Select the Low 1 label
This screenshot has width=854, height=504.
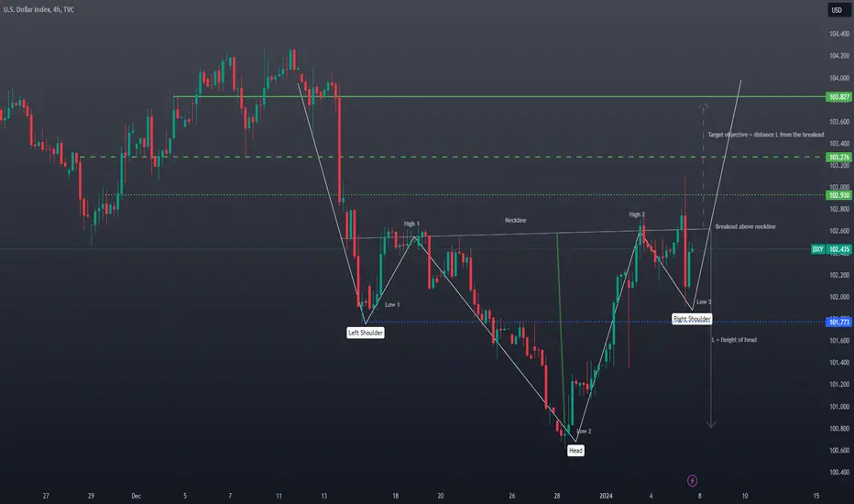pyautogui.click(x=392, y=304)
